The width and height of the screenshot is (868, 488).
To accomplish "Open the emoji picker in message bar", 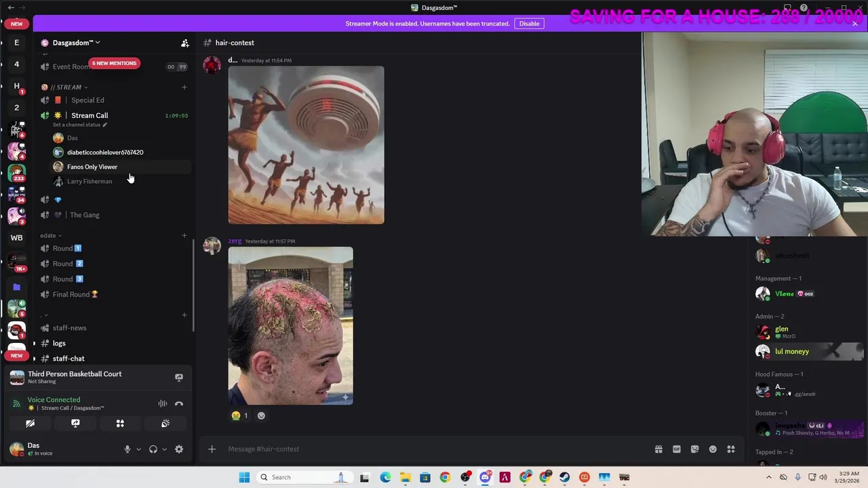I will click(713, 449).
